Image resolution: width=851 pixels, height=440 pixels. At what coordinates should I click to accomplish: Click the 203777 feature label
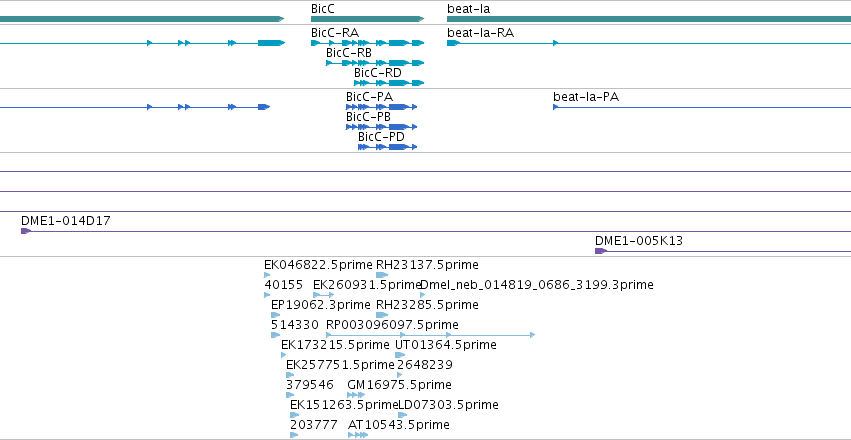click(314, 425)
